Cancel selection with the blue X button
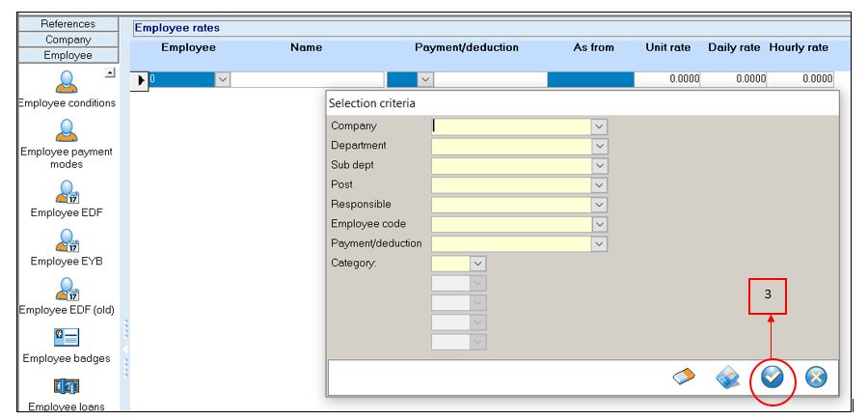The image size is (868, 420). point(816,378)
